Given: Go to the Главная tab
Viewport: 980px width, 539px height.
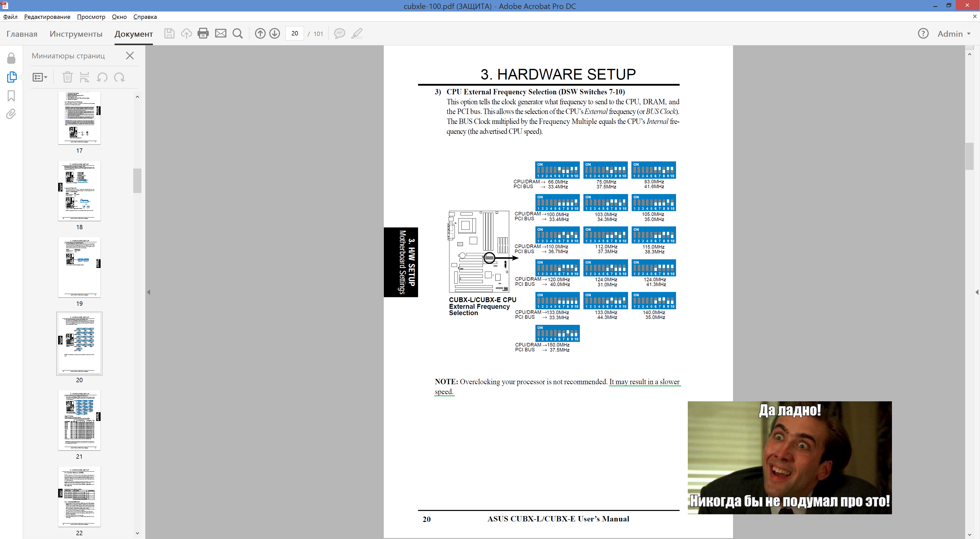Looking at the screenshot, I should point(22,33).
